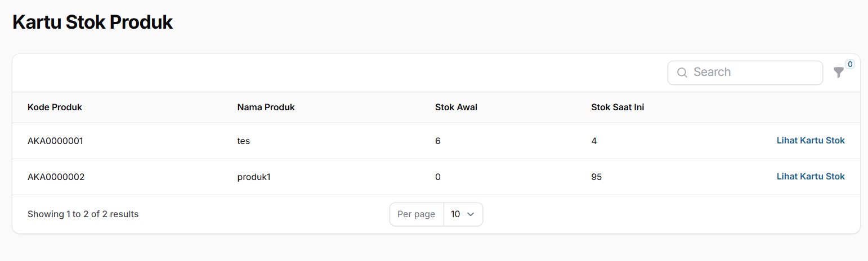868x261 pixels.
Task: Click the product name produk1
Action: [254, 177]
